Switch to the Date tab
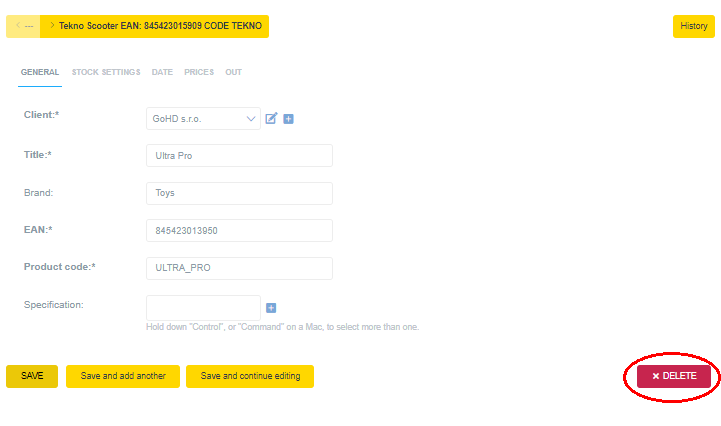 click(162, 72)
